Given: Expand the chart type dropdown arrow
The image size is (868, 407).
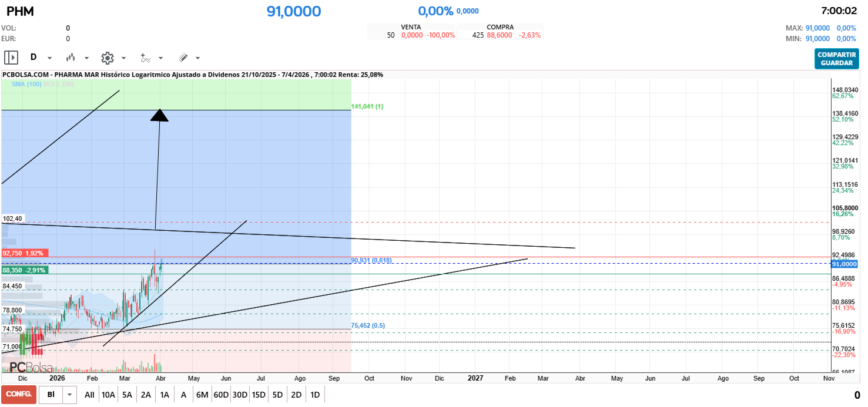Looking at the screenshot, I should tap(86, 58).
